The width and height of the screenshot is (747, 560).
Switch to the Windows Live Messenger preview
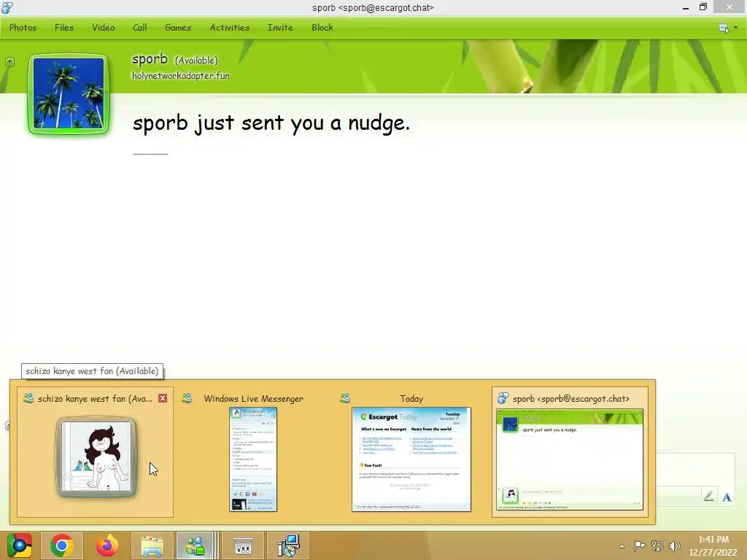tap(253, 459)
